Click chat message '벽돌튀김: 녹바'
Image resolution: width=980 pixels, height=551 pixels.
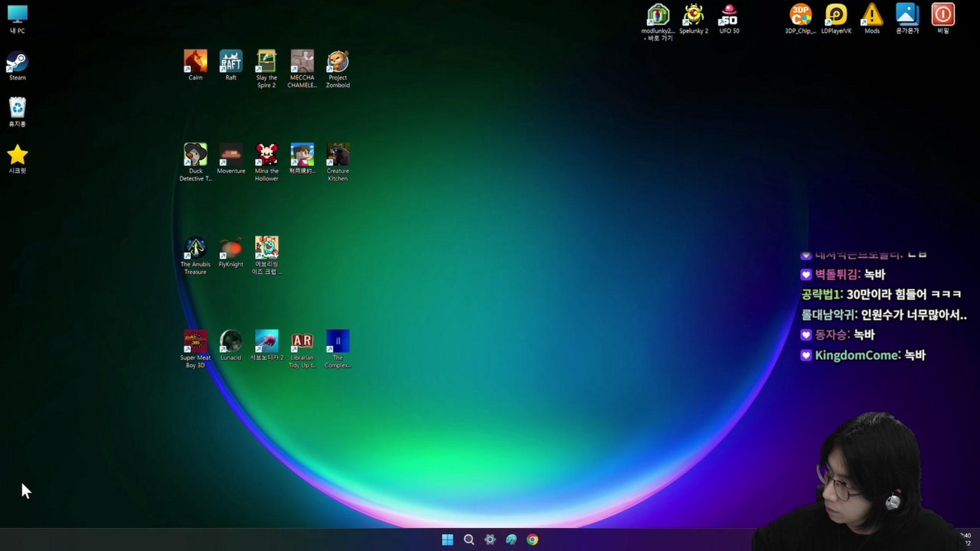[x=843, y=274]
